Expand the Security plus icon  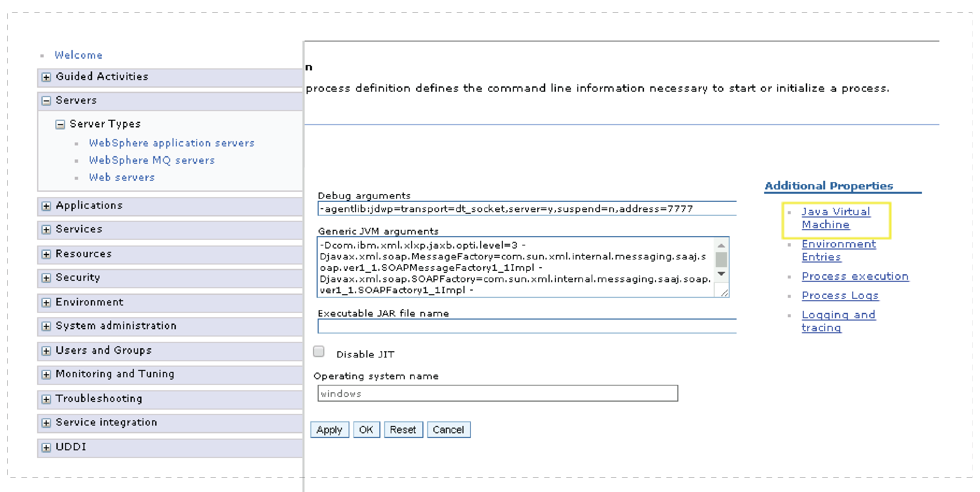tap(46, 278)
